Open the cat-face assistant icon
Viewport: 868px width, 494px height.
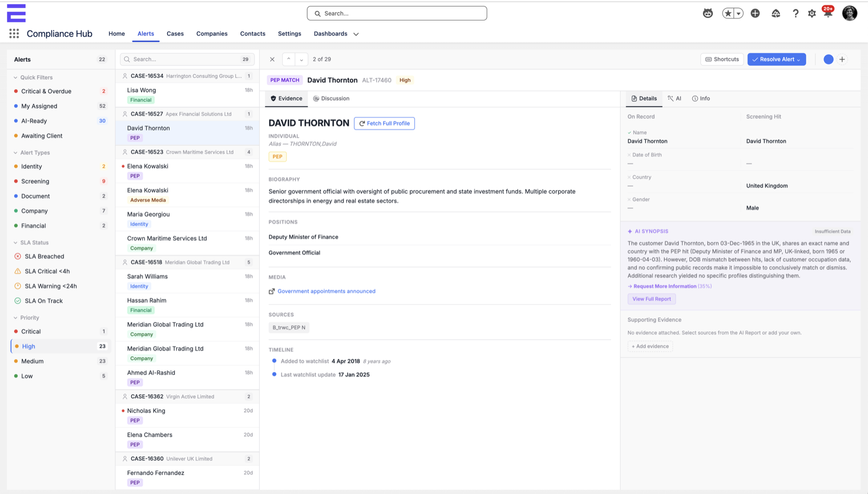coord(708,14)
